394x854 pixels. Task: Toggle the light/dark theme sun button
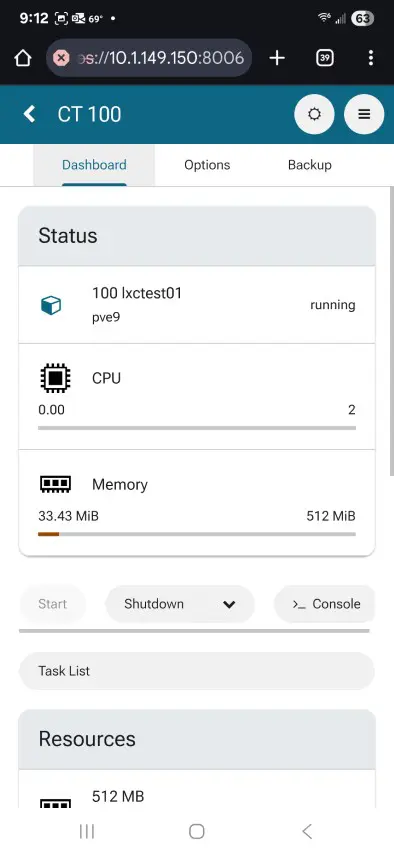click(x=314, y=114)
